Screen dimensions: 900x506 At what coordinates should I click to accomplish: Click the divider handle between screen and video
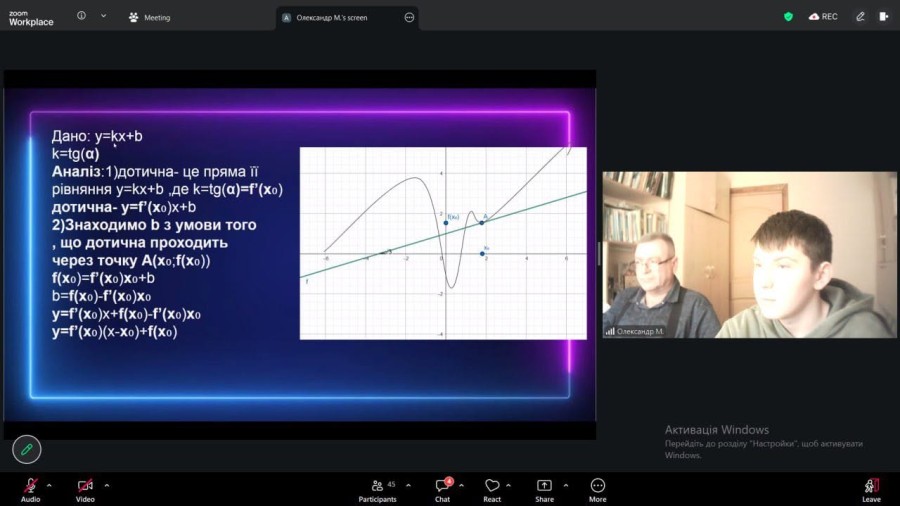pos(599,254)
